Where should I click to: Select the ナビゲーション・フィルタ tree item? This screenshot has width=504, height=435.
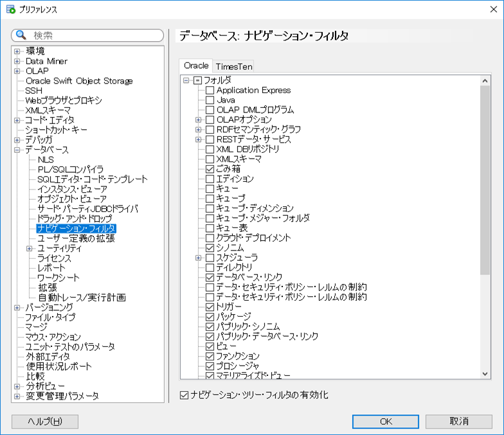[x=76, y=229]
